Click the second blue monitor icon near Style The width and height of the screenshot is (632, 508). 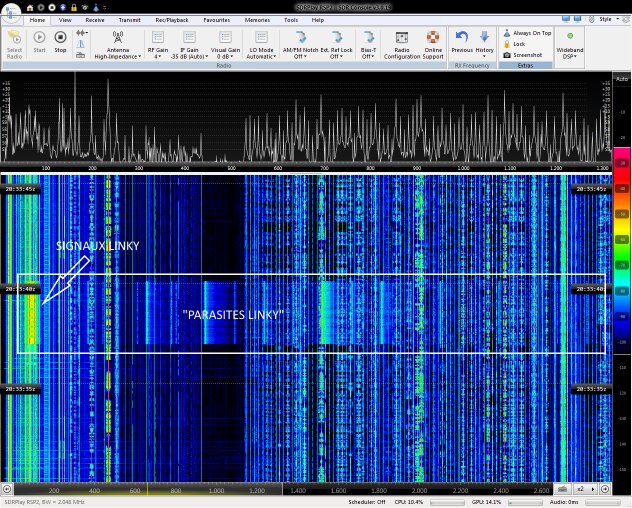(577, 19)
